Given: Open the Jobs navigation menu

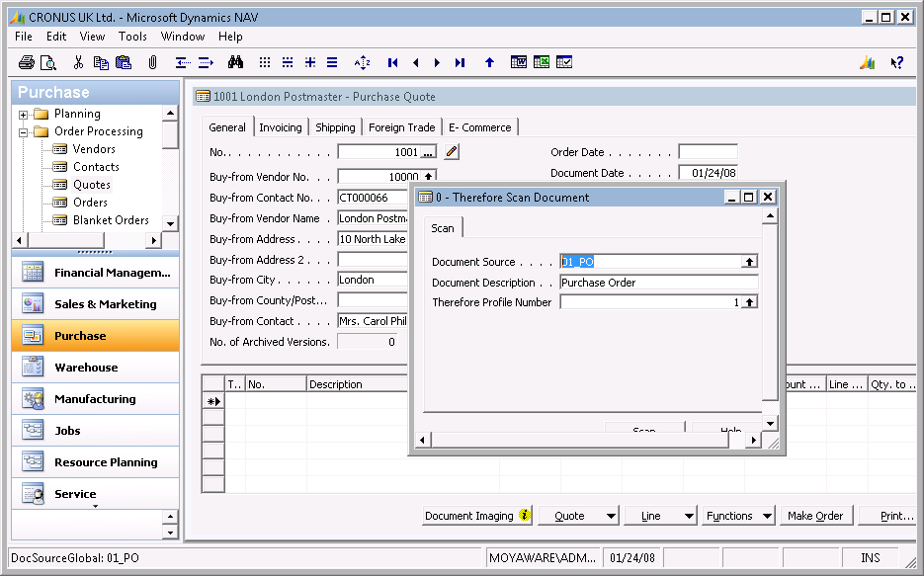Looking at the screenshot, I should pyautogui.click(x=96, y=431).
